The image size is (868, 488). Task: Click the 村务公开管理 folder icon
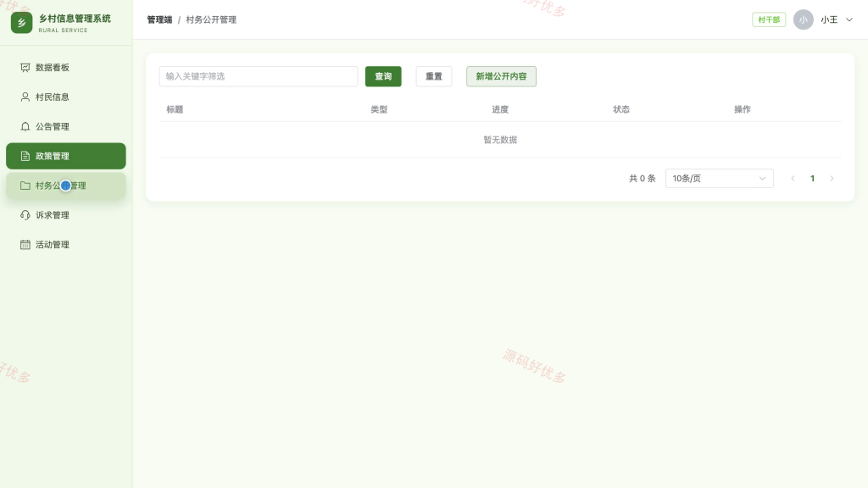point(25,186)
